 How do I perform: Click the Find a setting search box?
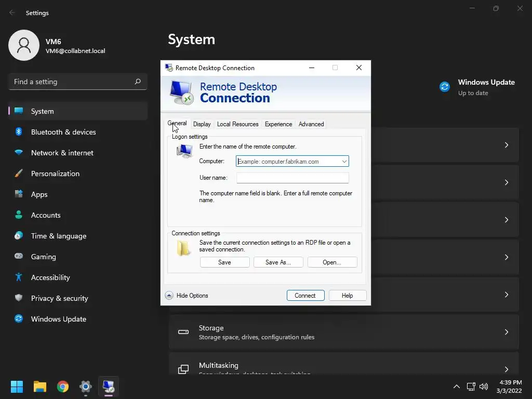pos(78,82)
